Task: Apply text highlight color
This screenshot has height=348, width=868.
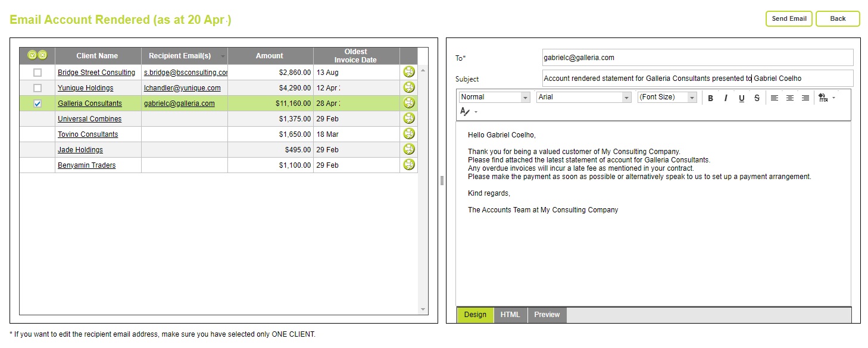Action: [x=824, y=98]
